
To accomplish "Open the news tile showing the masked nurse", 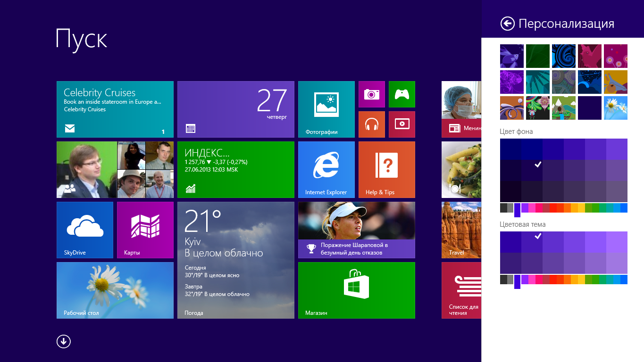I will click(461, 109).
